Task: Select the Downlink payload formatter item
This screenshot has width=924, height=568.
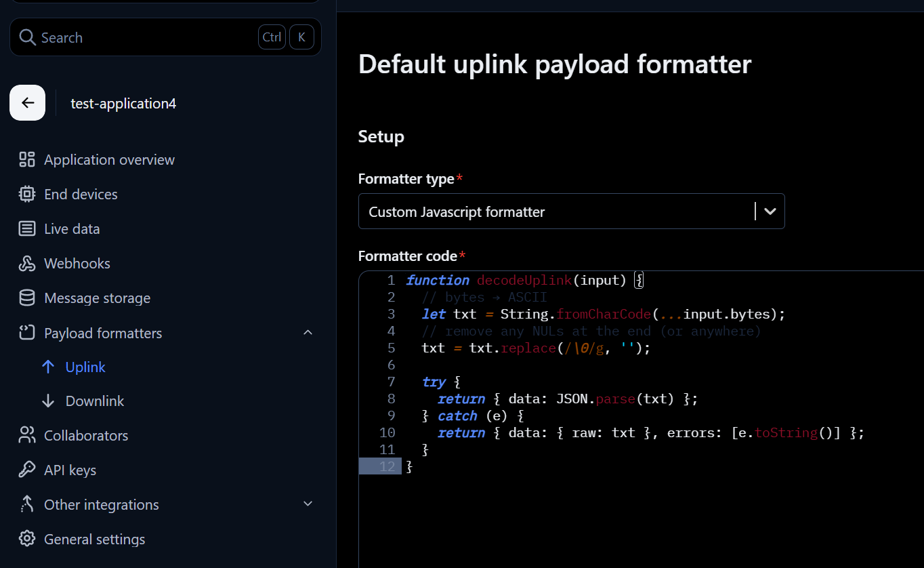Action: (94, 401)
